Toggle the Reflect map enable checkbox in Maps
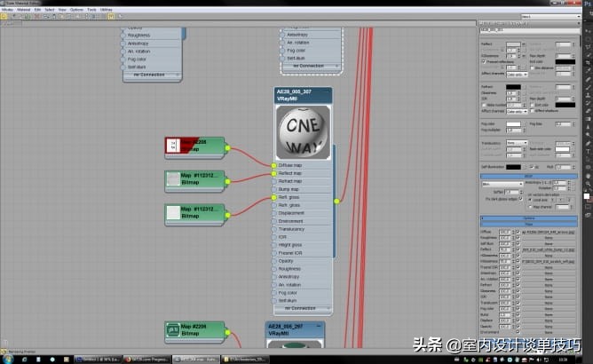The height and width of the screenshot is (364, 593). pyautogui.click(x=518, y=249)
